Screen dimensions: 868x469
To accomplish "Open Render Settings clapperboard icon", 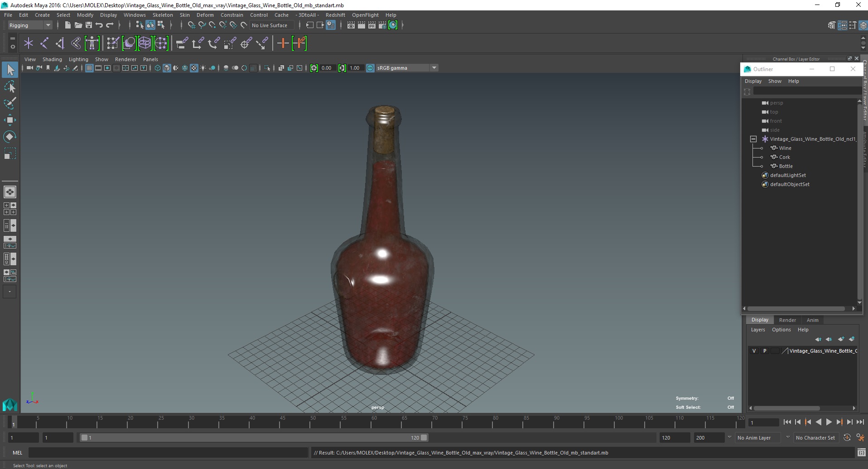I will coord(382,25).
